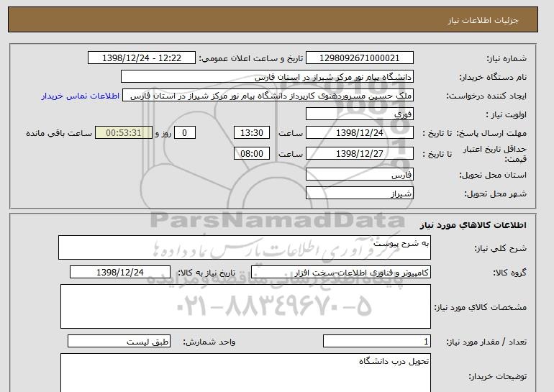Click the ساعت باقی مانده text
The height and width of the screenshot is (392, 554).
pos(59,133)
